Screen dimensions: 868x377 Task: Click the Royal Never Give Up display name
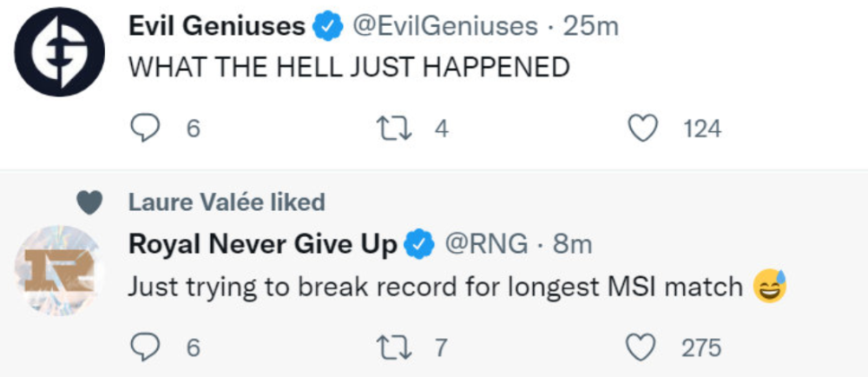[263, 245]
